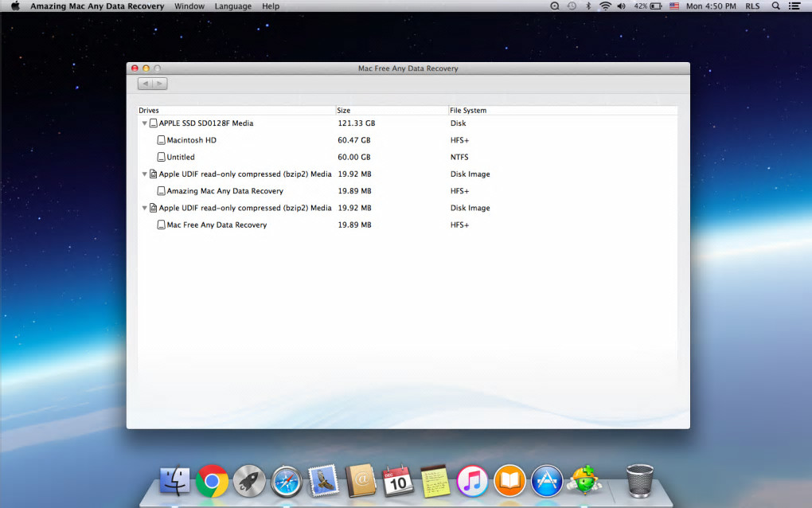Open Notes from the Dock
Viewport: 812px width, 508px height.
435,481
